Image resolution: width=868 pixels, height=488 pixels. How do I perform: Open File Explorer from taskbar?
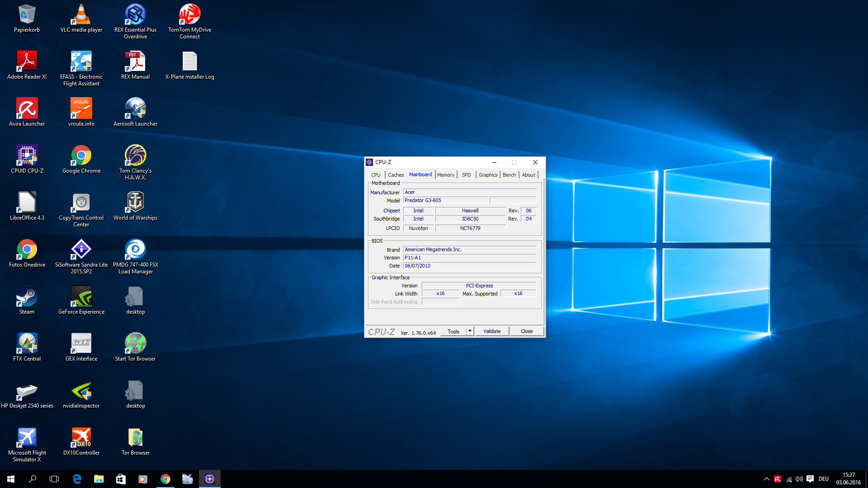[99, 479]
